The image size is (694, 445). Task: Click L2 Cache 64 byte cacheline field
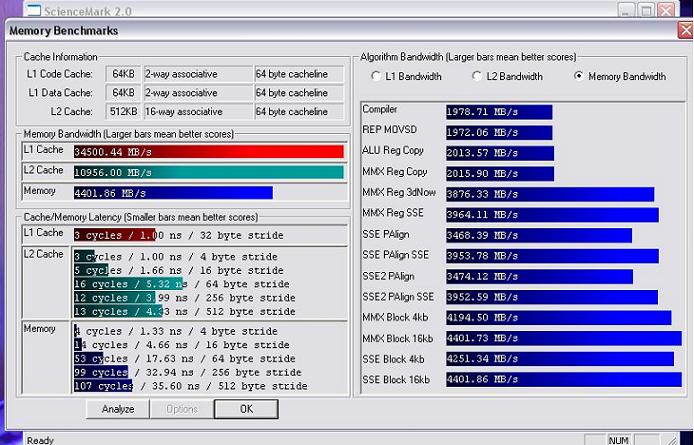pyautogui.click(x=299, y=112)
